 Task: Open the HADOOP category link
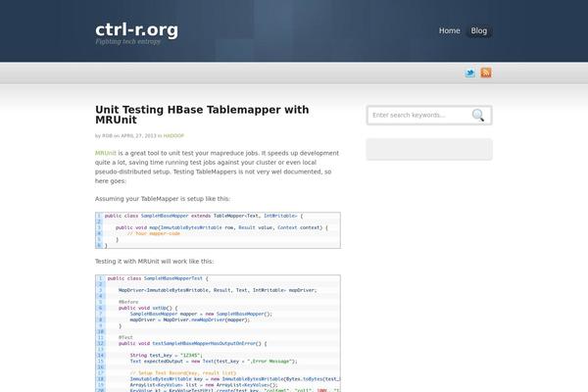pyautogui.click(x=173, y=136)
